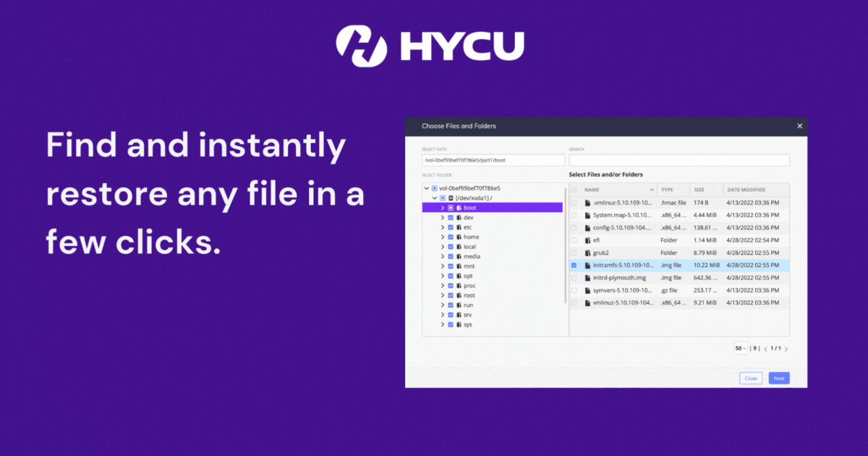Image resolution: width=868 pixels, height=456 pixels.
Task: Collapse the vol-0bef99bef70f786e5 tree node
Action: click(x=427, y=188)
